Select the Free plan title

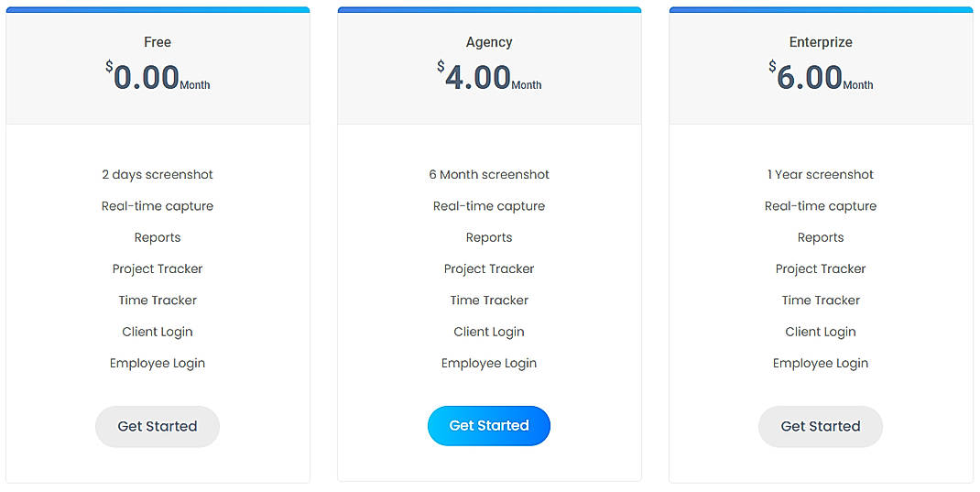click(x=158, y=42)
